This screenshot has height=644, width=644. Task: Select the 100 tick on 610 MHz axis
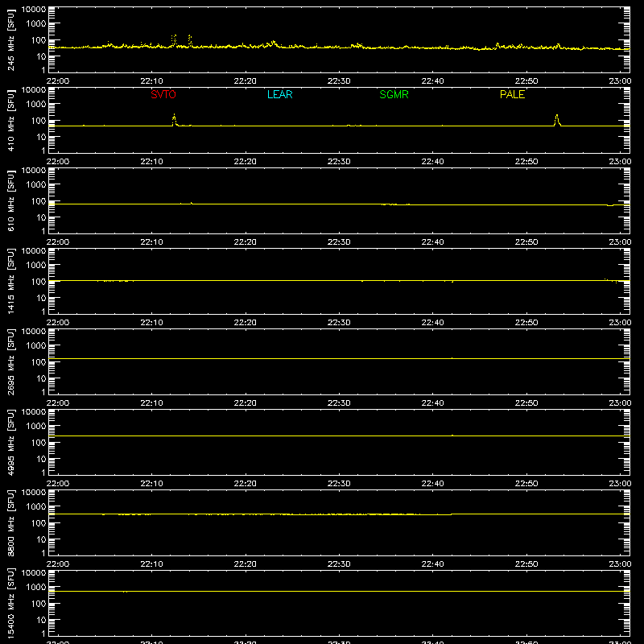click(39, 201)
